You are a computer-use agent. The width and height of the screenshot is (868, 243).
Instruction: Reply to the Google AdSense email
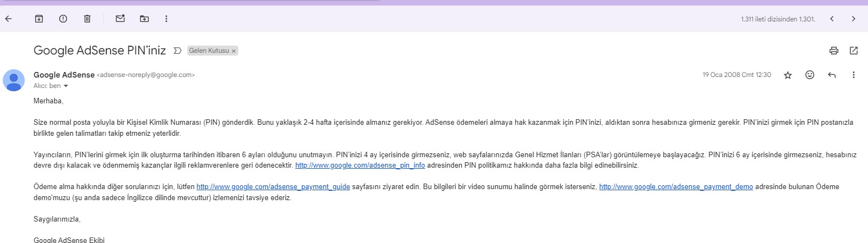(832, 75)
